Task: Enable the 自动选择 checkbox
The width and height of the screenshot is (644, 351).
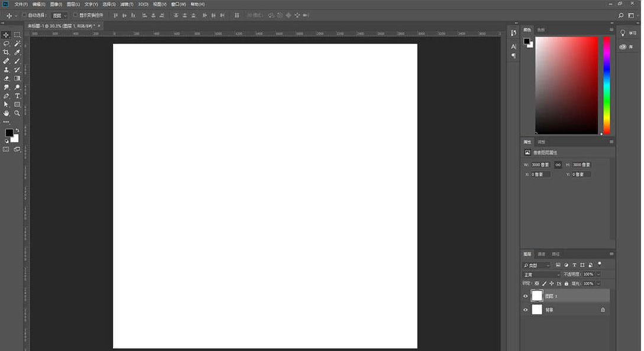Action: pos(24,15)
